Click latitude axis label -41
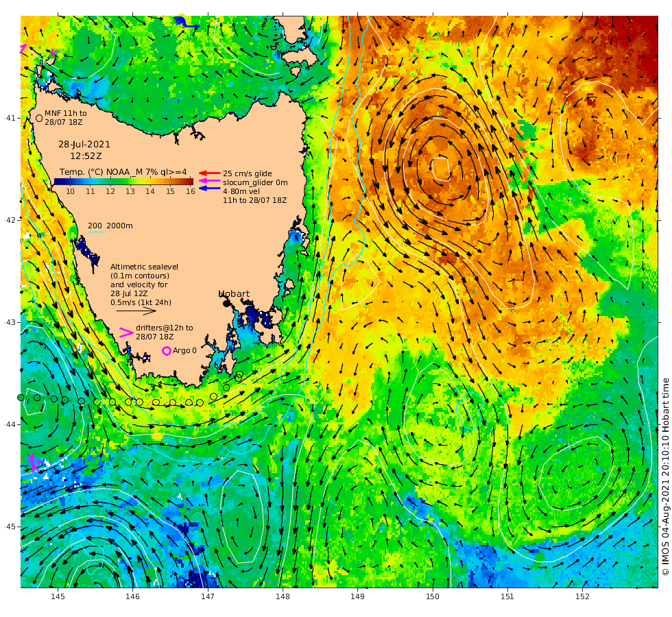This screenshot has height=617, width=672. click(x=10, y=118)
